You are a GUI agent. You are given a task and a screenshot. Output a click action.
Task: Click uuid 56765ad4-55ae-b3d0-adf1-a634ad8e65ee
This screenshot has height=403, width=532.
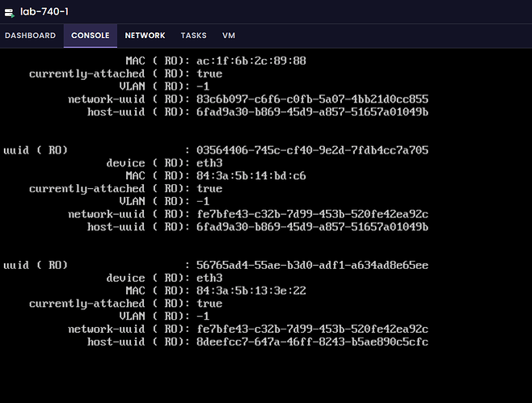coord(312,265)
